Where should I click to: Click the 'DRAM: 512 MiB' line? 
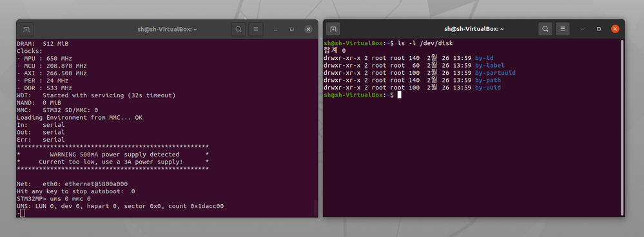click(43, 43)
